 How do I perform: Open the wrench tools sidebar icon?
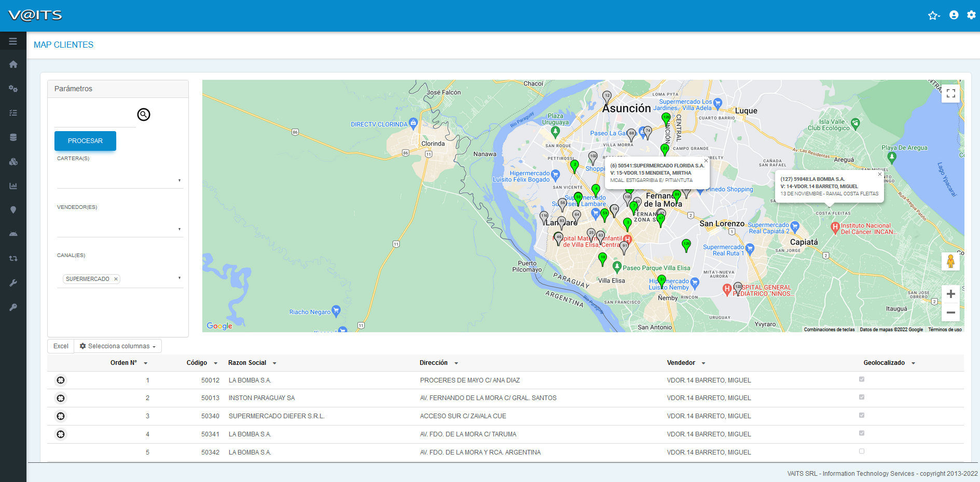pos(13,283)
